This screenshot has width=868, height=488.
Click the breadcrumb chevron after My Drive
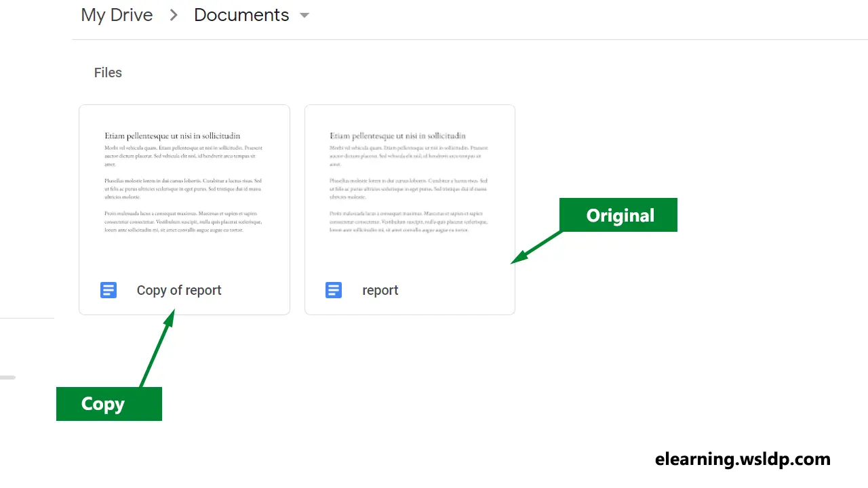coord(174,15)
